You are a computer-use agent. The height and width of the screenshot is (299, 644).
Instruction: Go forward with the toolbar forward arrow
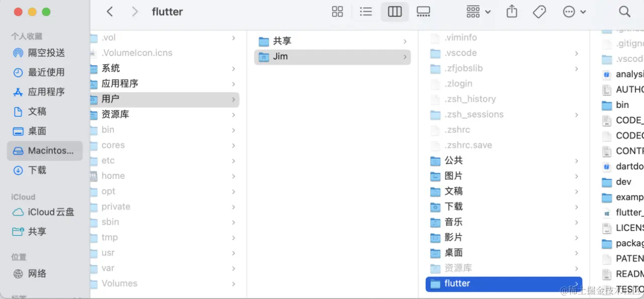pos(134,12)
